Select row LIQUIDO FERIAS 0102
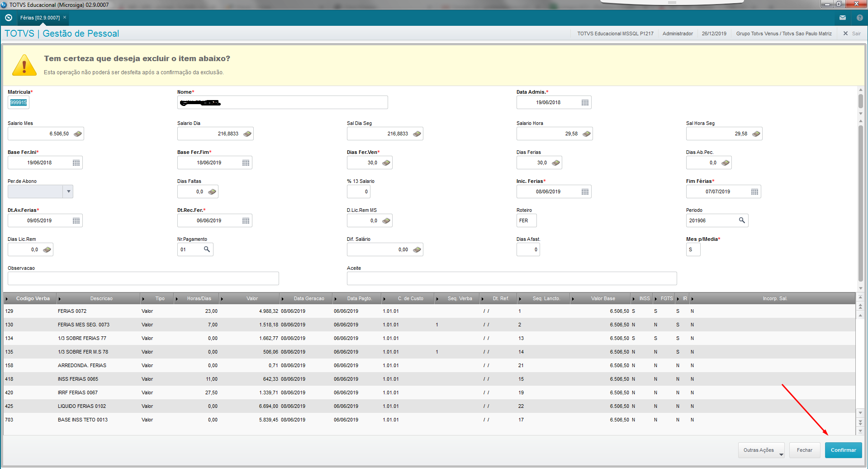Viewport: 868px width, 469px height. point(429,407)
